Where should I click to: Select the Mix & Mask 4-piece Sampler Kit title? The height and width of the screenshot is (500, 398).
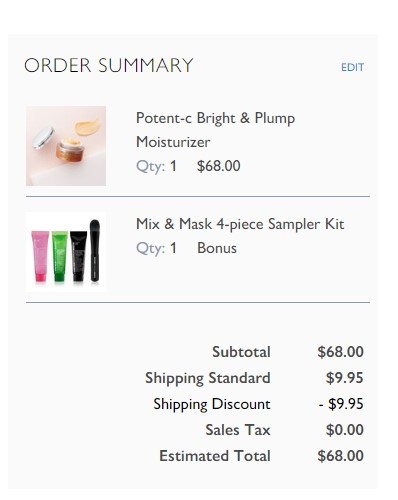240,224
